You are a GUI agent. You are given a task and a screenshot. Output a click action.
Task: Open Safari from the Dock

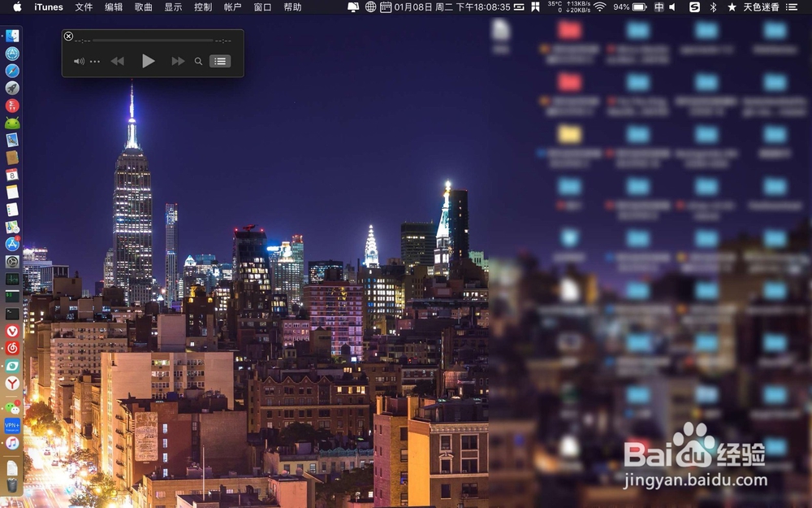(x=12, y=71)
